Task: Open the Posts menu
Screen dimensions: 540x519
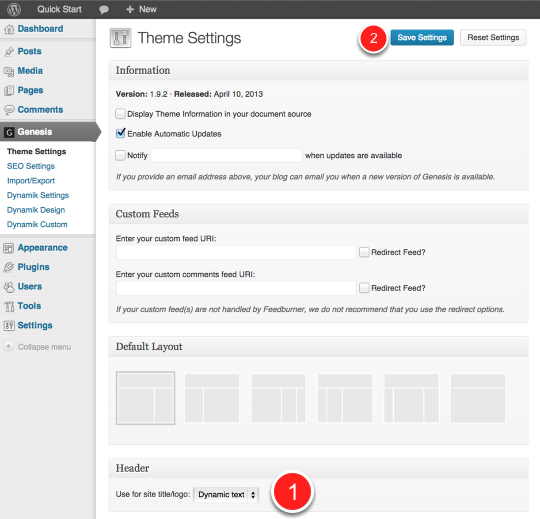Action: tap(30, 51)
